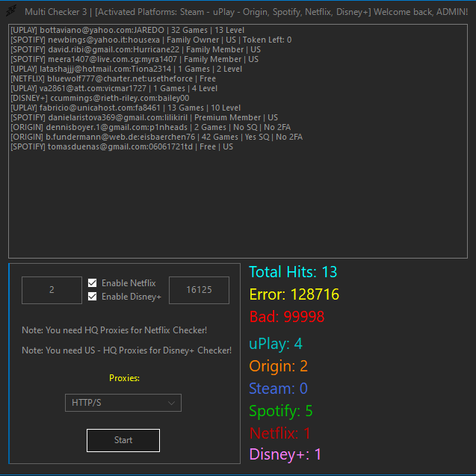Select the UPLAY row with 2 Level
The image size is (476, 476).
126,69
